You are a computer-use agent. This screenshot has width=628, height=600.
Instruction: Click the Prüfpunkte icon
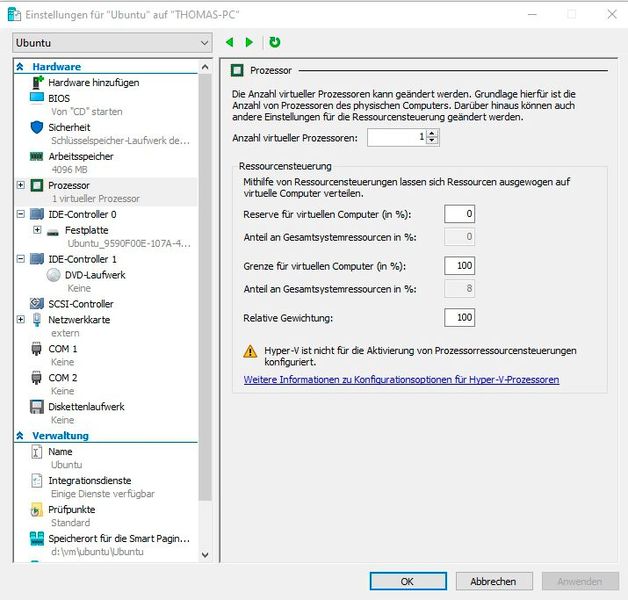[x=36, y=510]
